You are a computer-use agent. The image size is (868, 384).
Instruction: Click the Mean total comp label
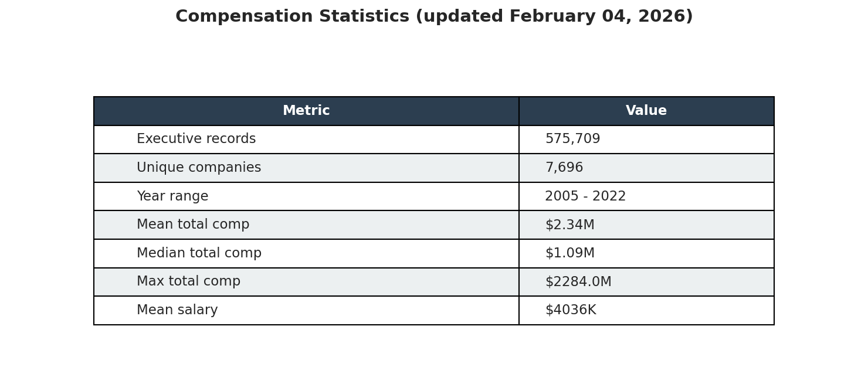coord(193,225)
